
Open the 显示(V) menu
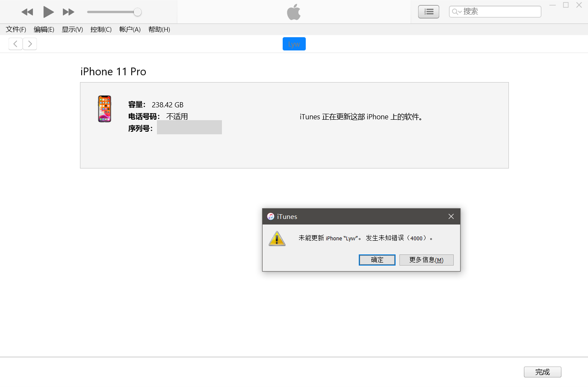[x=72, y=30]
